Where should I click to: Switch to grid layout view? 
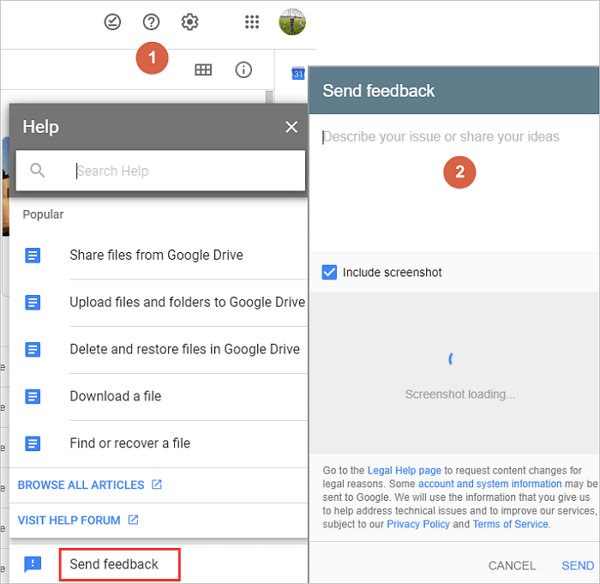(203, 70)
